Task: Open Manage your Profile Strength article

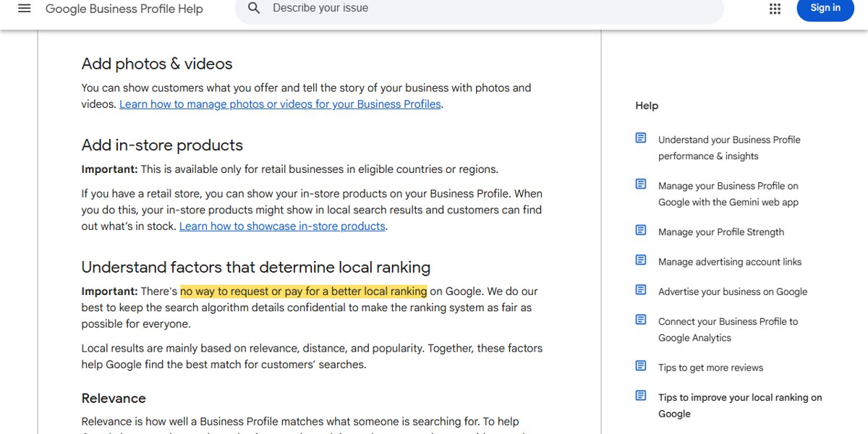Action: pos(721,232)
